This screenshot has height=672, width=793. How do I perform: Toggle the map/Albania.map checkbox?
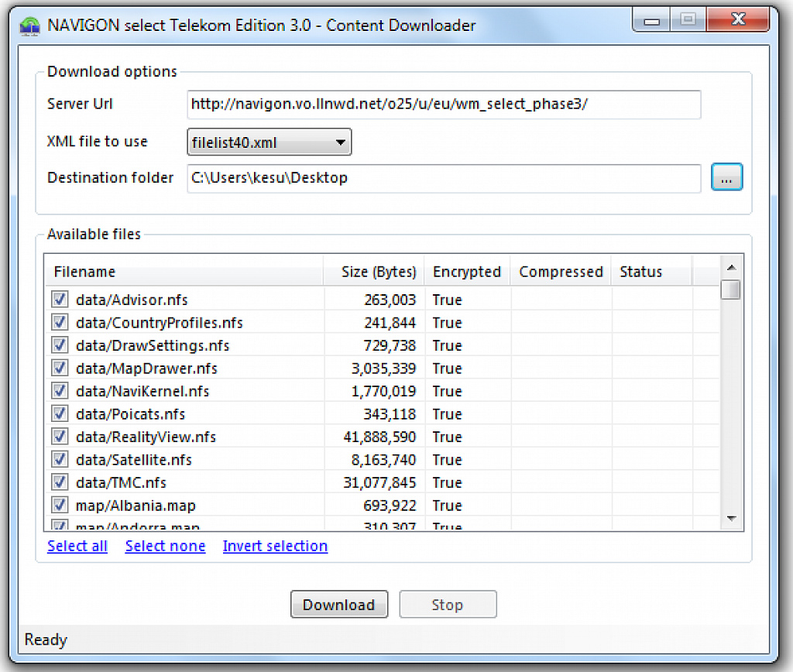(60, 505)
